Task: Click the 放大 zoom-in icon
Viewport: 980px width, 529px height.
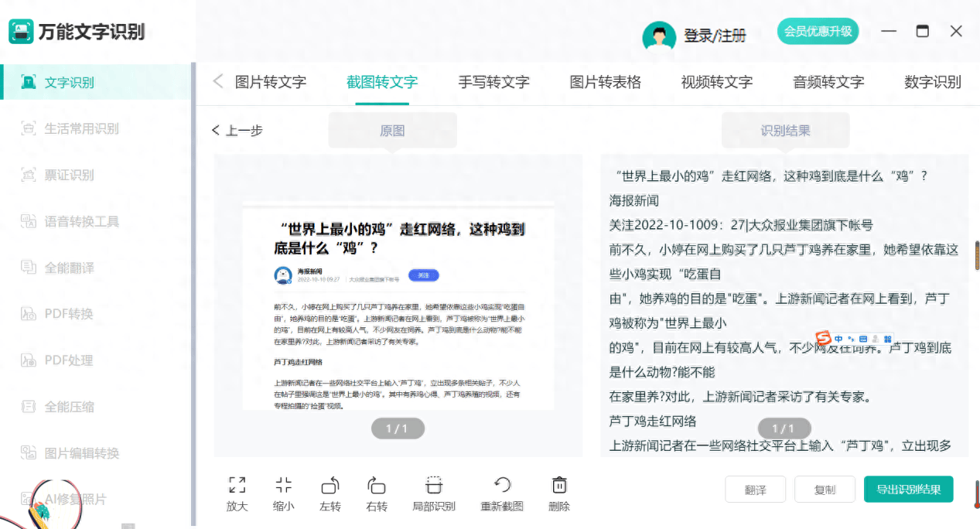Action: click(x=237, y=486)
